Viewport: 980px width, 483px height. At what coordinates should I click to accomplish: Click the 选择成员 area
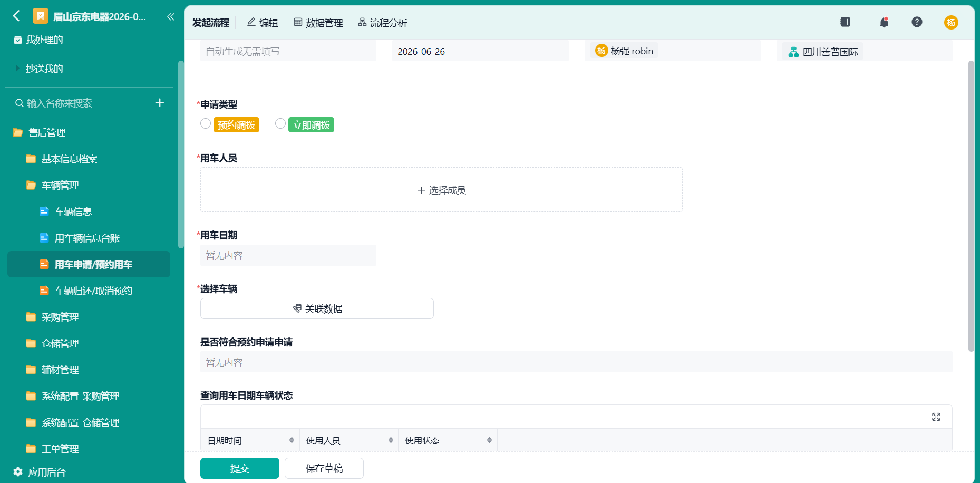441,190
